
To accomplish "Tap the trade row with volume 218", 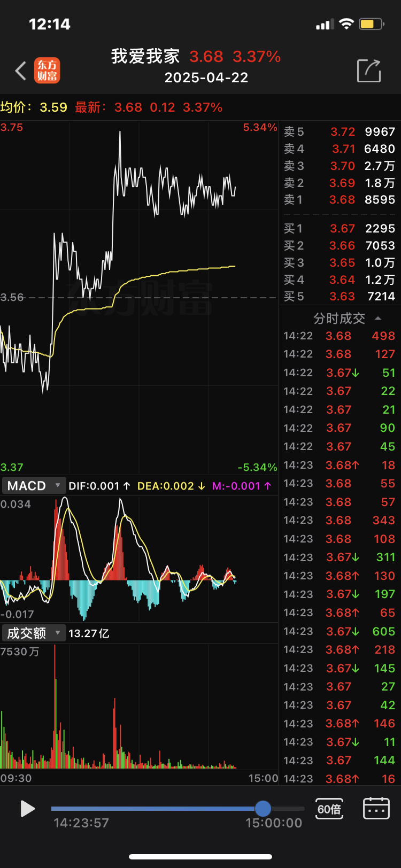I will (340, 649).
